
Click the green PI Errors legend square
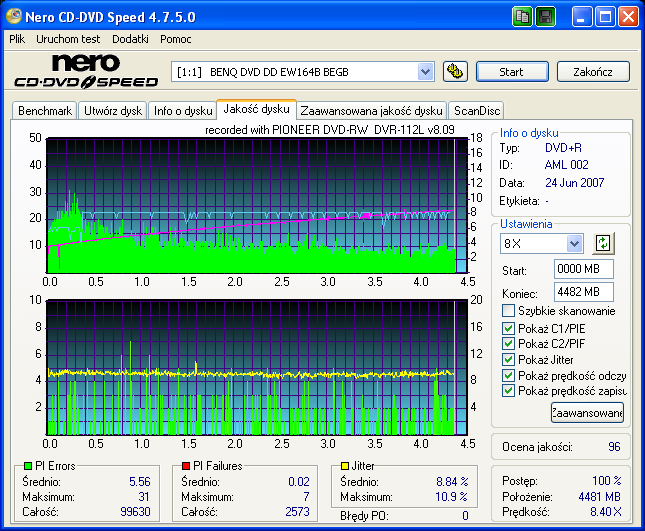28,466
